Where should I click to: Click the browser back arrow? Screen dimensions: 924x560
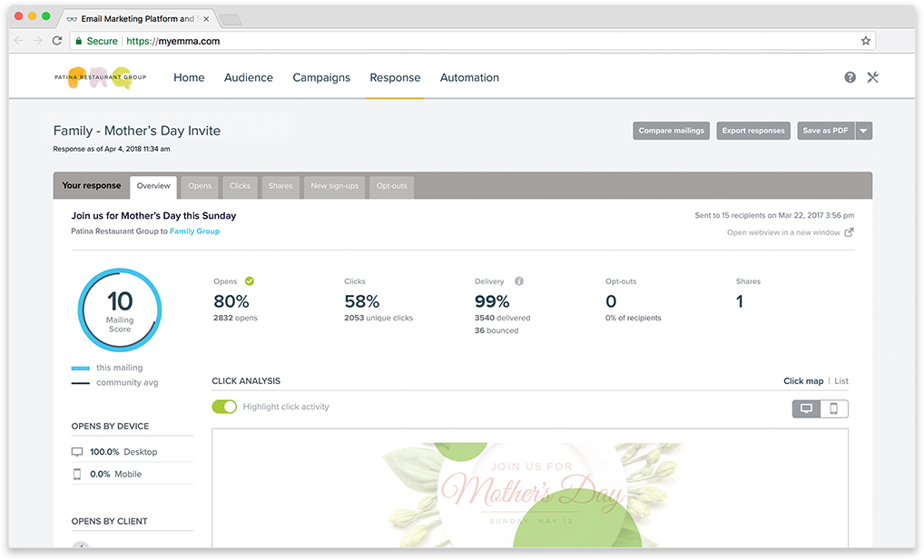(x=19, y=41)
